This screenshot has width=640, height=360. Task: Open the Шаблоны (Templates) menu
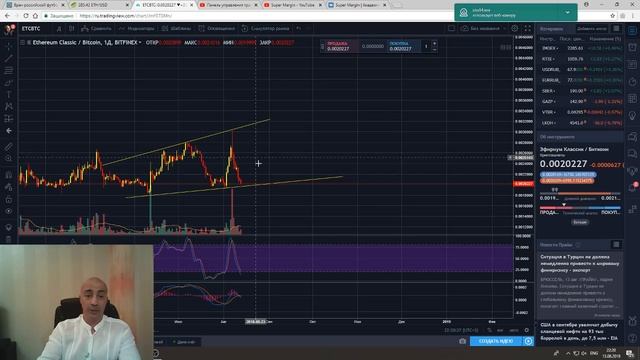tap(176, 29)
